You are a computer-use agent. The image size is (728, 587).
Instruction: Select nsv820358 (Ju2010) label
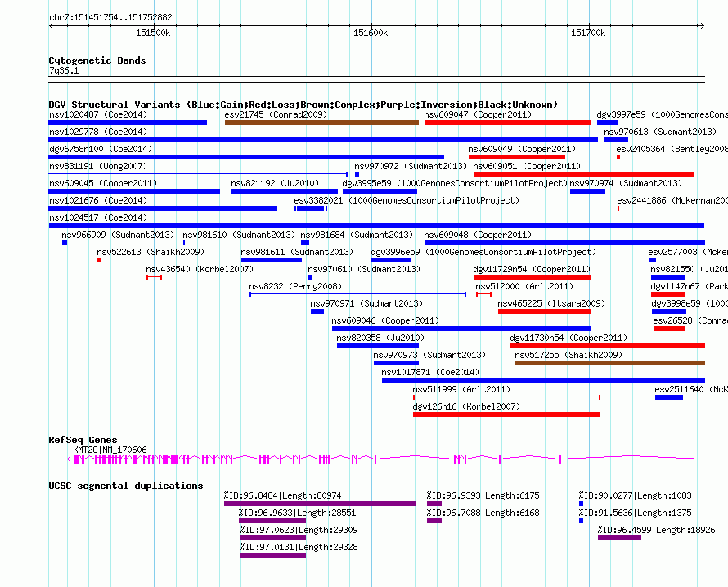tap(380, 338)
